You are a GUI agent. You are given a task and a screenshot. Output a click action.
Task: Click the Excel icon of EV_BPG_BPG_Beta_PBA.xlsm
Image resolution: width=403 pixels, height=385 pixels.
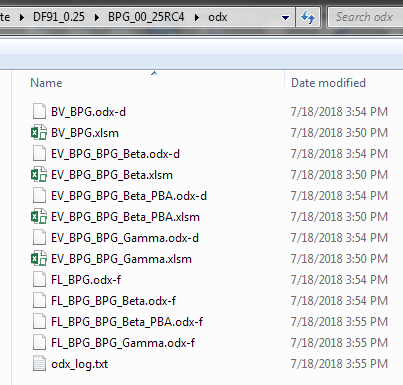(39, 216)
